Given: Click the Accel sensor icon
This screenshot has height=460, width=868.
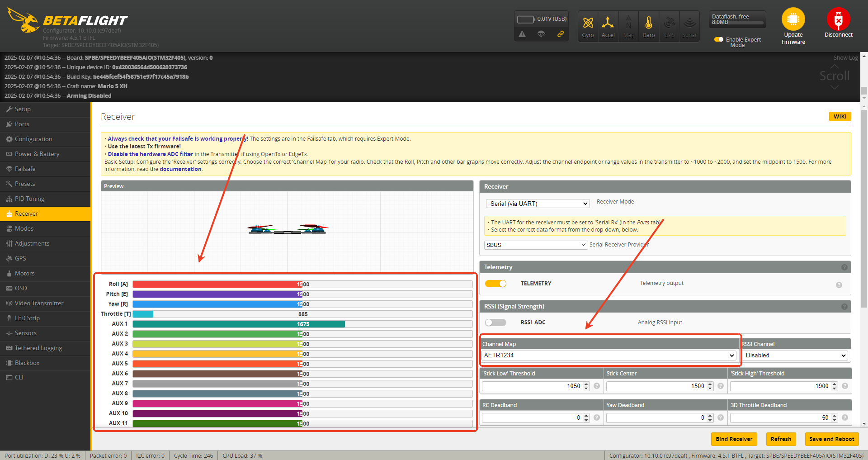Looking at the screenshot, I should [x=608, y=23].
